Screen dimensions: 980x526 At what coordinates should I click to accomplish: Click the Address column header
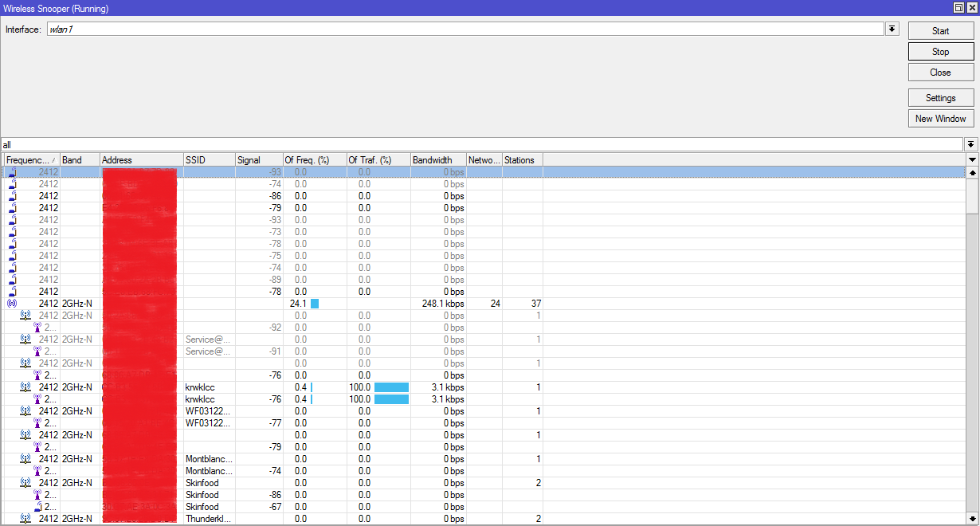tap(141, 160)
